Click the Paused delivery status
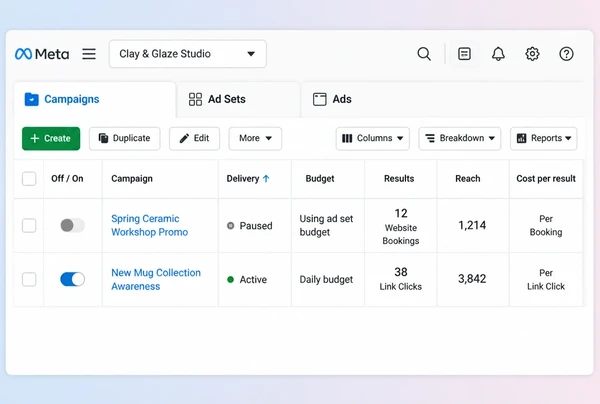Screen dimensions: 600x404 pos(249,226)
